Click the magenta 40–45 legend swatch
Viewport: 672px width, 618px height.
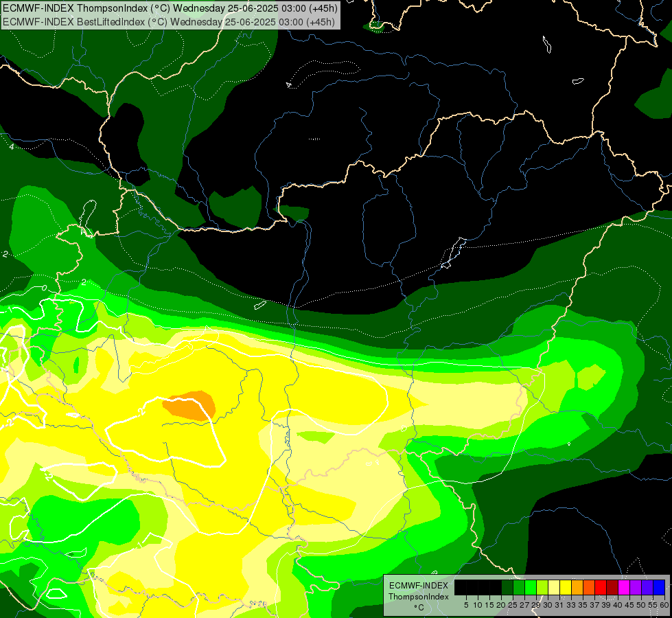click(x=624, y=587)
